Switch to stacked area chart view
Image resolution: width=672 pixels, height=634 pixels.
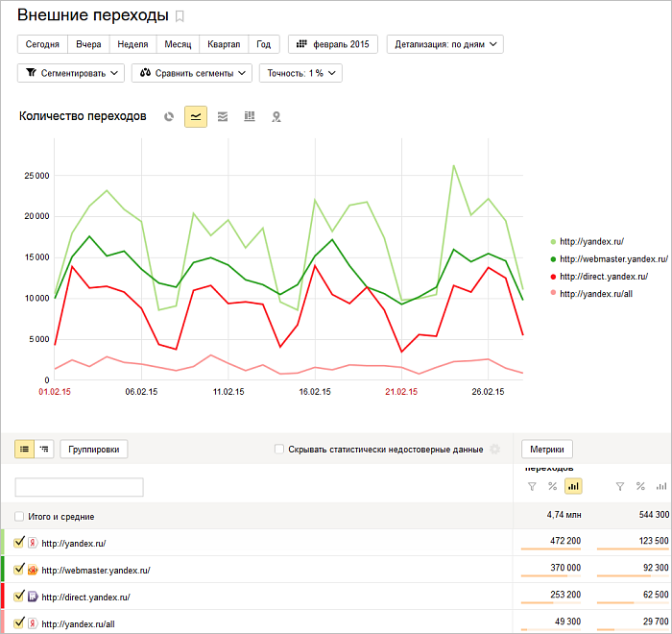223,116
